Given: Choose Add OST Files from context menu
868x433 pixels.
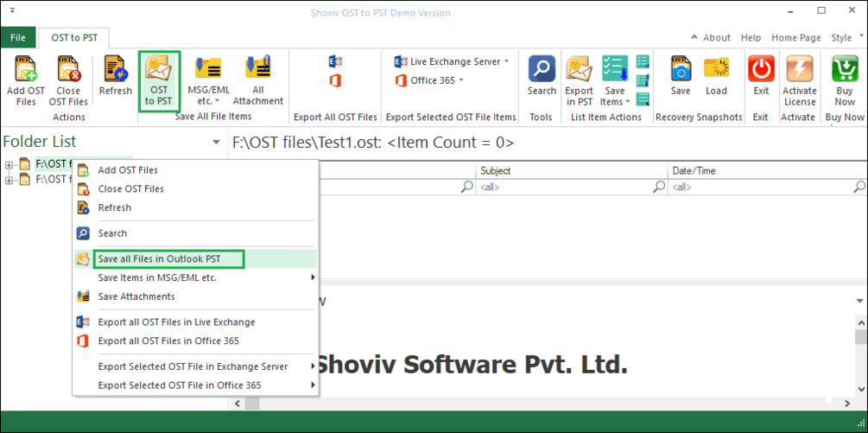Looking at the screenshot, I should [x=195, y=170].
